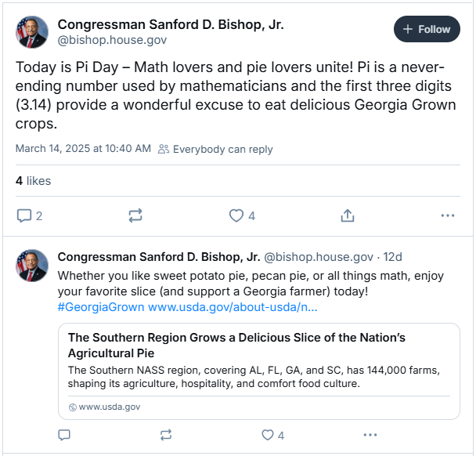
Task: Follow Congressman Sanford D. Bishop, Jr.
Action: coord(427,29)
